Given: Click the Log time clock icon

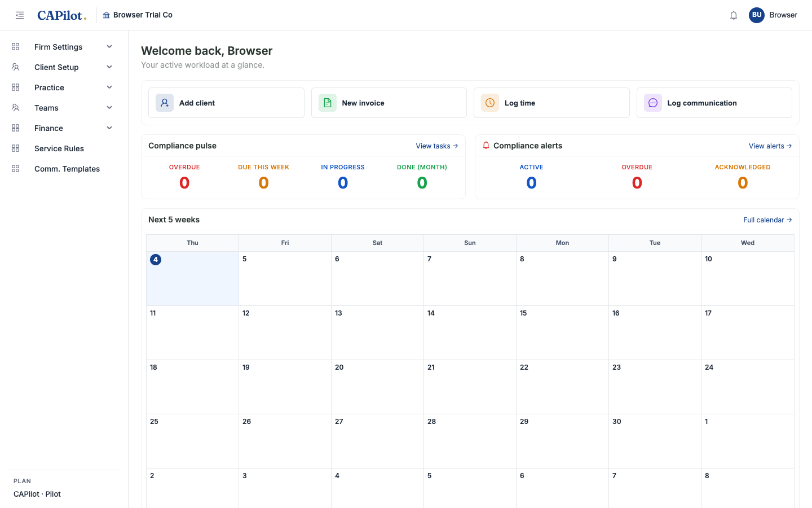Looking at the screenshot, I should click(490, 103).
